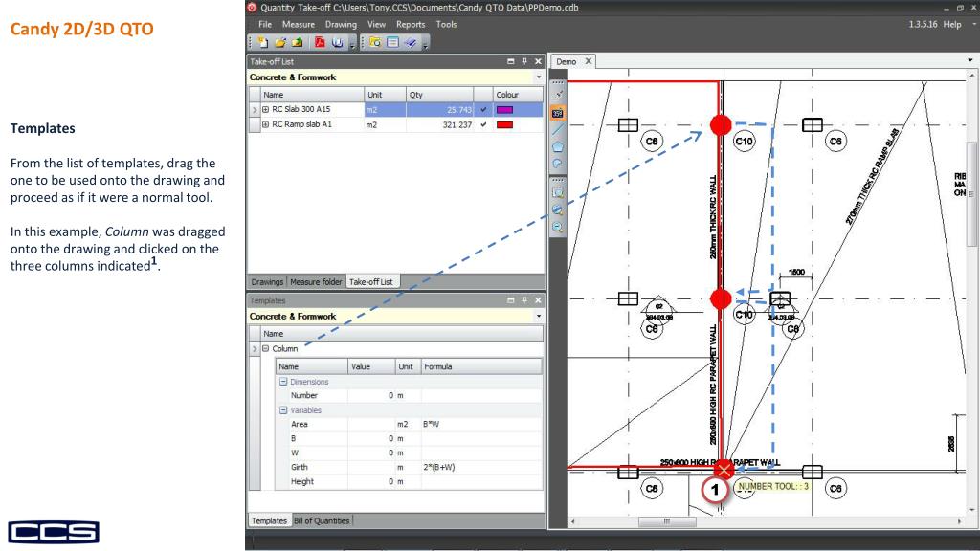The height and width of the screenshot is (551, 980).
Task: Click the Formula column header
Action: click(480, 366)
